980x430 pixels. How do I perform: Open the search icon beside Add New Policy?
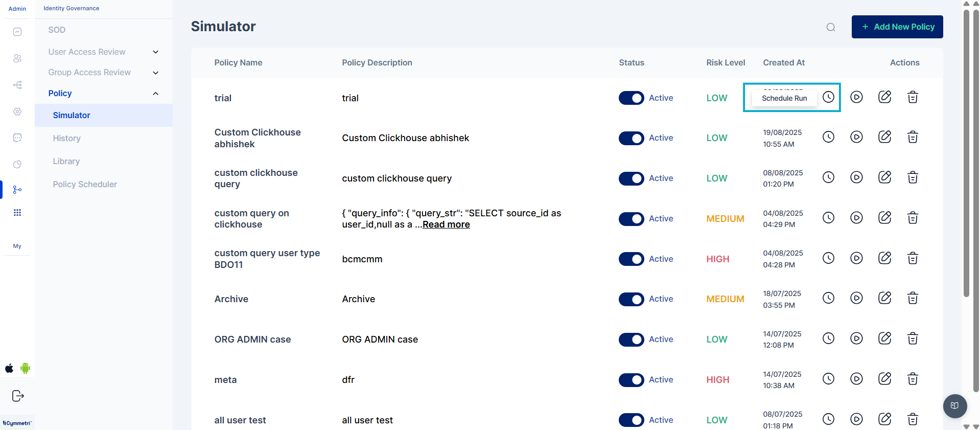831,27
